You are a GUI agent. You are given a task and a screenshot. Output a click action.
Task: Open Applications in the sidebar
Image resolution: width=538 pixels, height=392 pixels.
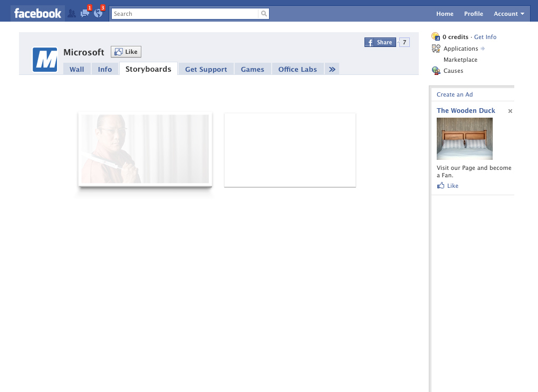pyautogui.click(x=460, y=49)
